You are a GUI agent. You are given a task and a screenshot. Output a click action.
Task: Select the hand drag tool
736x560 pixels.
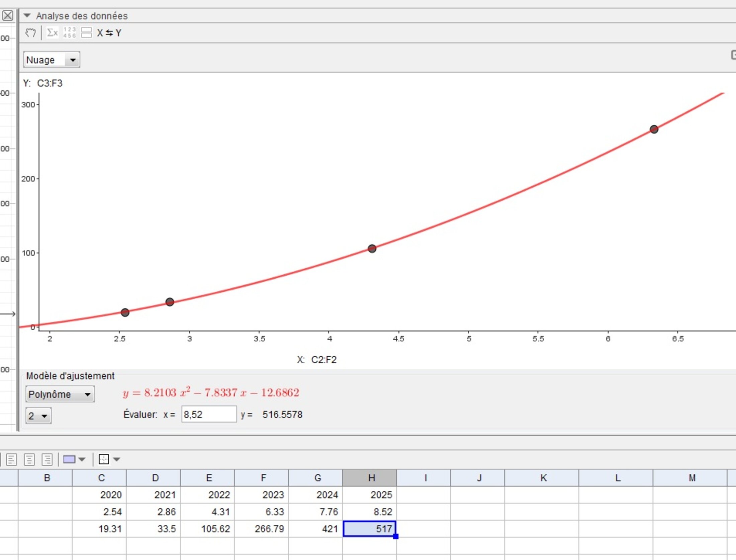click(x=30, y=33)
